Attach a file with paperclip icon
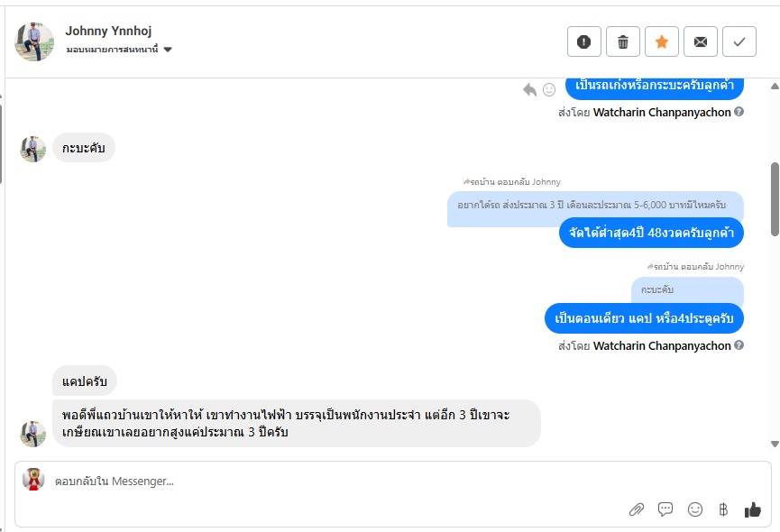 (637, 509)
